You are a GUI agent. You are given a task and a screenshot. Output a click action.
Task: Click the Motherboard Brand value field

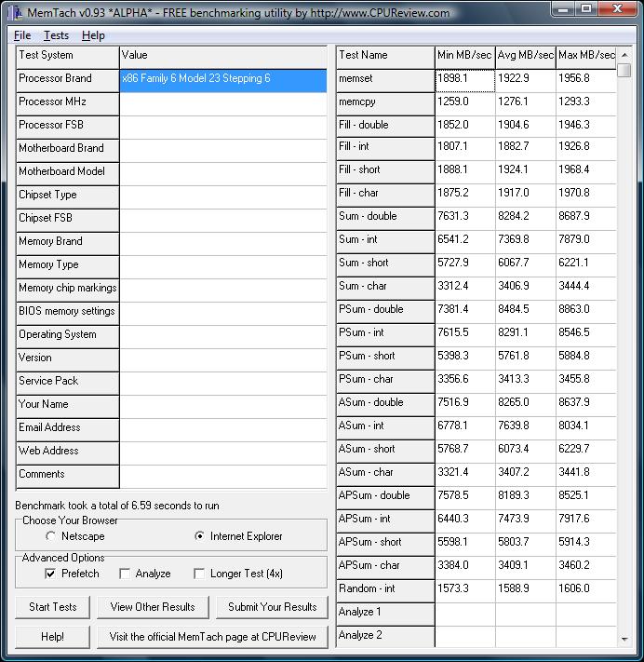223,151
